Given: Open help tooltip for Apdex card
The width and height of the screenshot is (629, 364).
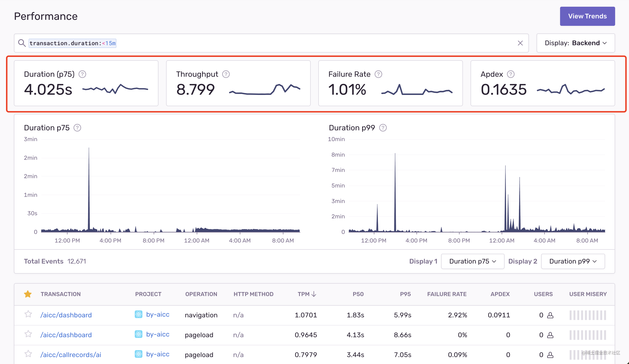Looking at the screenshot, I should tap(511, 74).
